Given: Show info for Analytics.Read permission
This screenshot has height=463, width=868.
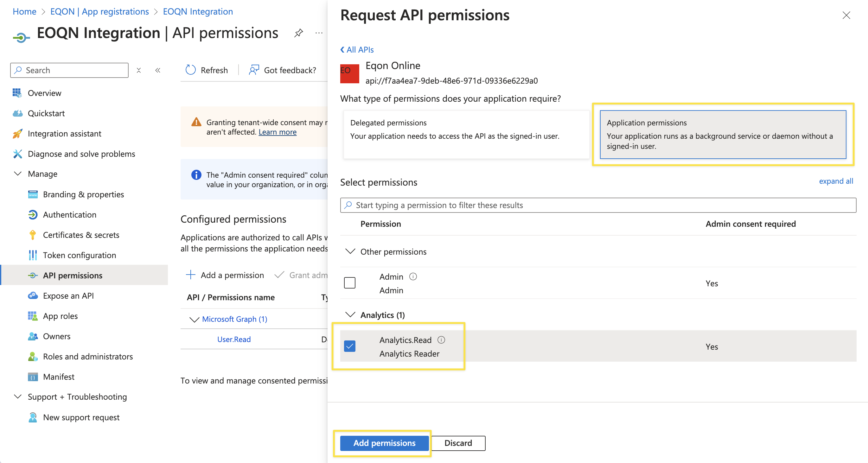Looking at the screenshot, I should 441,340.
